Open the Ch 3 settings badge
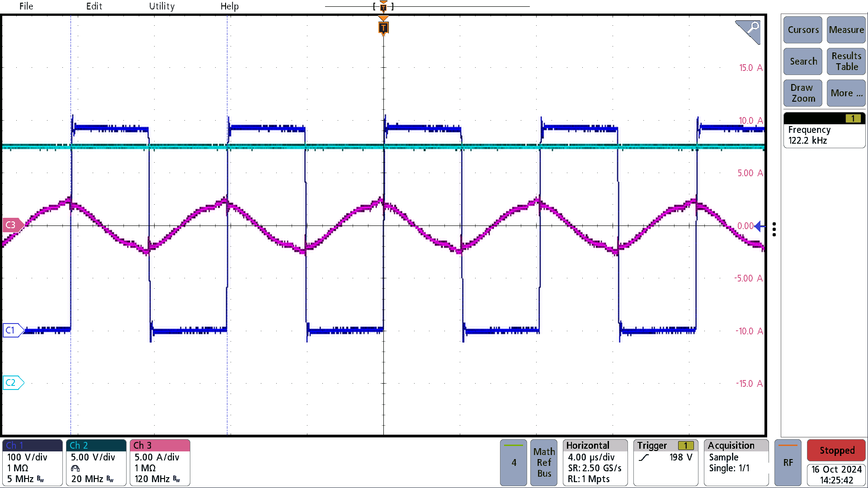The height and width of the screenshot is (488, 868). [x=160, y=463]
